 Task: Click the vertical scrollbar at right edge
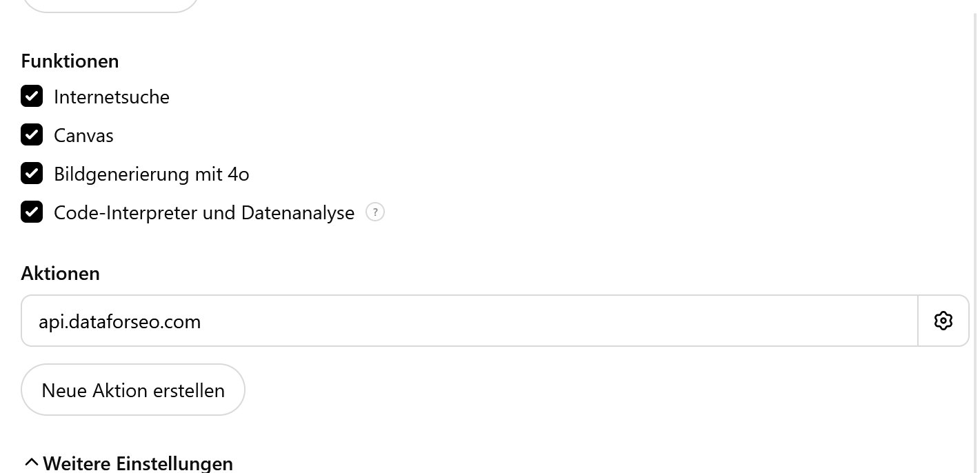coord(974,236)
